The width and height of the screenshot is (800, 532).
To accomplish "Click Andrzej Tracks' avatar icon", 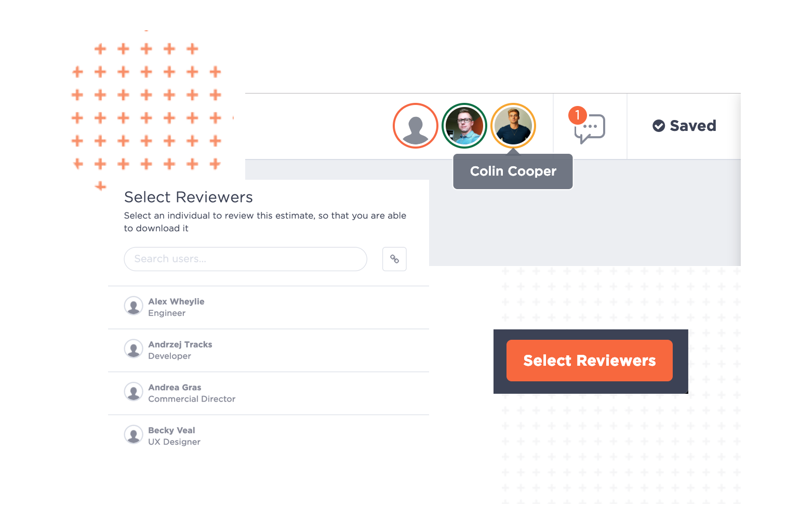I will (134, 349).
